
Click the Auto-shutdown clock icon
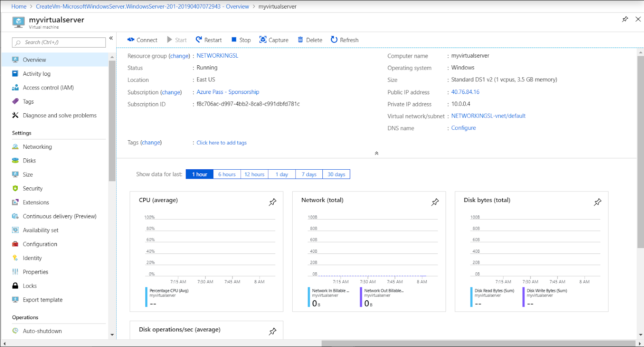pos(15,331)
